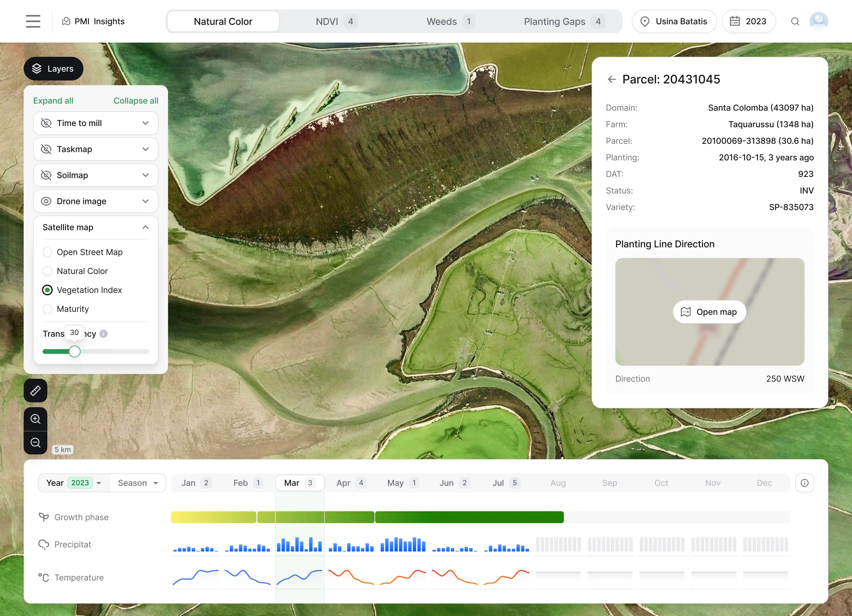Expand the Taskmap layer options
The width and height of the screenshot is (852, 616).
[145, 149]
